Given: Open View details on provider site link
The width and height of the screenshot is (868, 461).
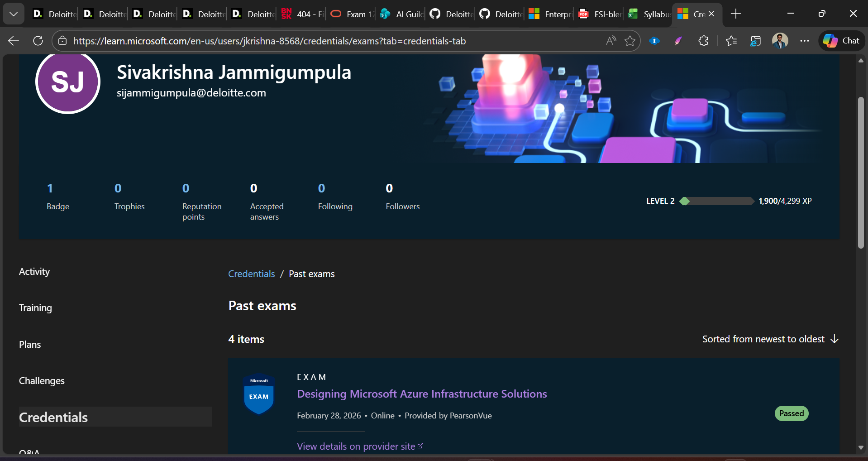Looking at the screenshot, I should click(360, 447).
